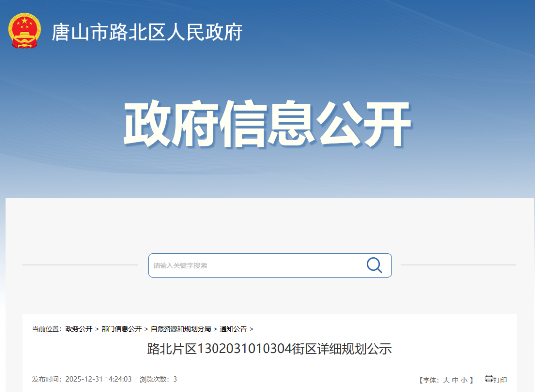Click the 当前位置 breadcrumb label

click(x=47, y=329)
